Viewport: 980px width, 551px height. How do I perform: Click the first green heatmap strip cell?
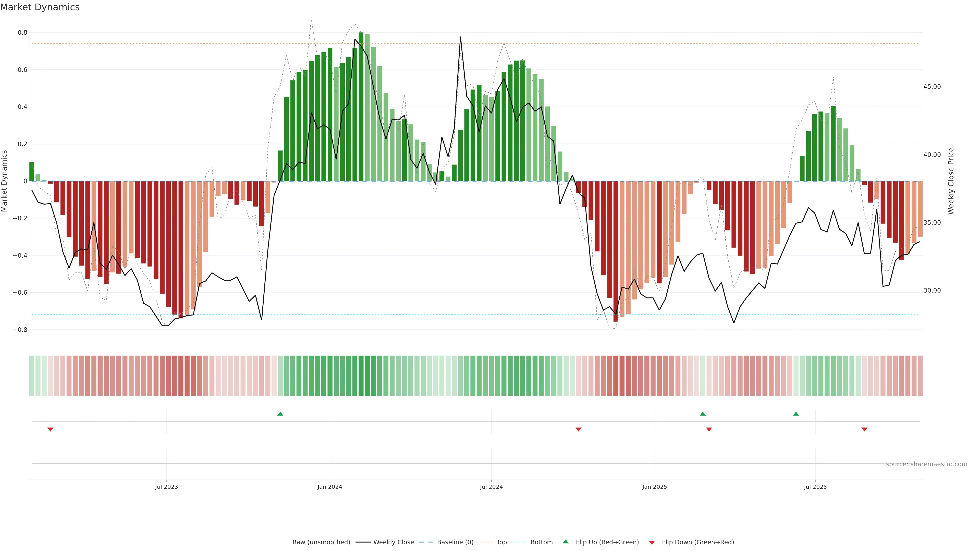tap(32, 376)
